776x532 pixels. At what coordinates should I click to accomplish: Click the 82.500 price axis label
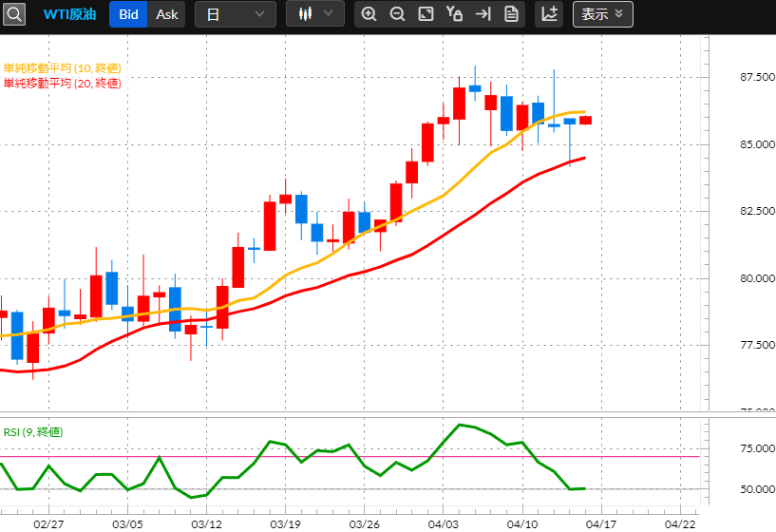(x=758, y=211)
